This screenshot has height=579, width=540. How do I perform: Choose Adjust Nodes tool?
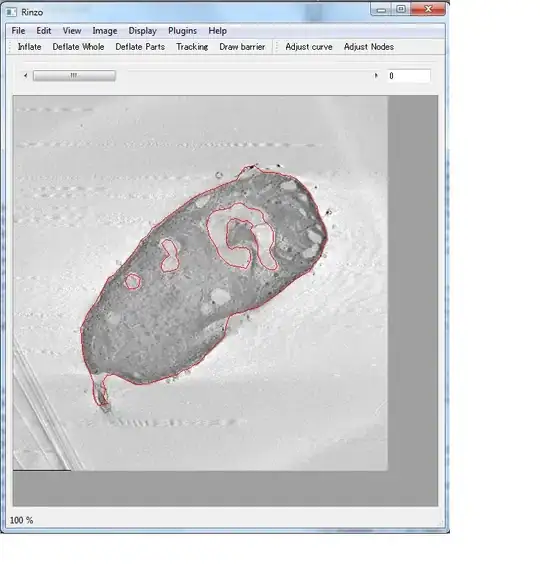[x=369, y=47]
